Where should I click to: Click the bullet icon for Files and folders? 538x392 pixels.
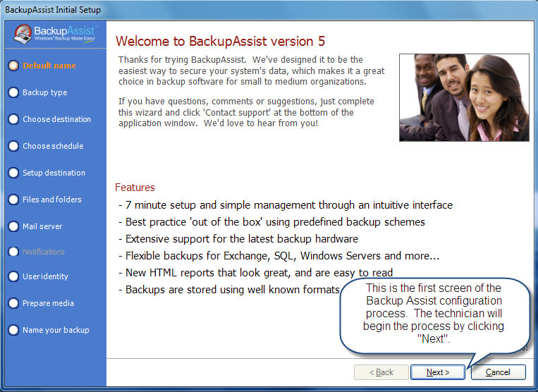(x=13, y=200)
